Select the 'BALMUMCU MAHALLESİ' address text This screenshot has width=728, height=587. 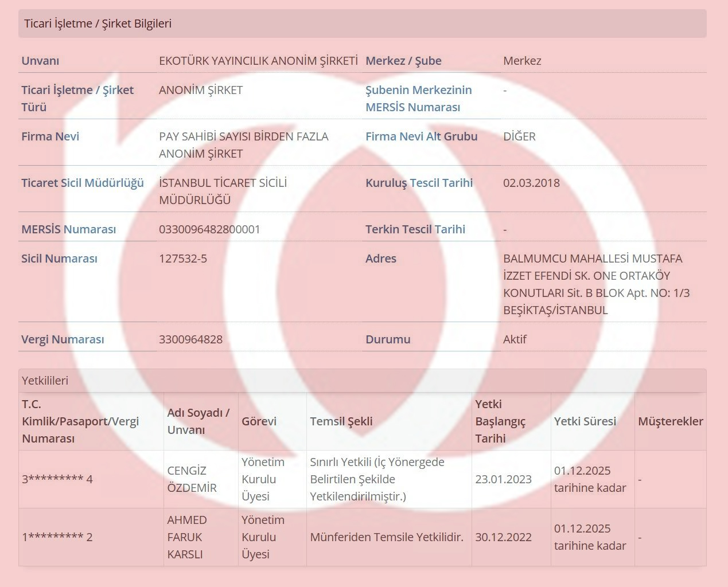pyautogui.click(x=565, y=259)
